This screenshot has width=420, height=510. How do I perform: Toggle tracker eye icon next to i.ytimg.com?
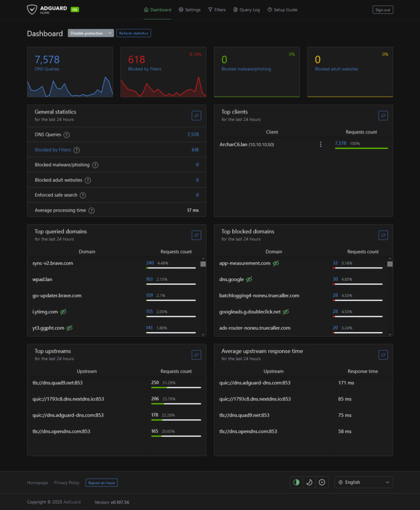(63, 312)
